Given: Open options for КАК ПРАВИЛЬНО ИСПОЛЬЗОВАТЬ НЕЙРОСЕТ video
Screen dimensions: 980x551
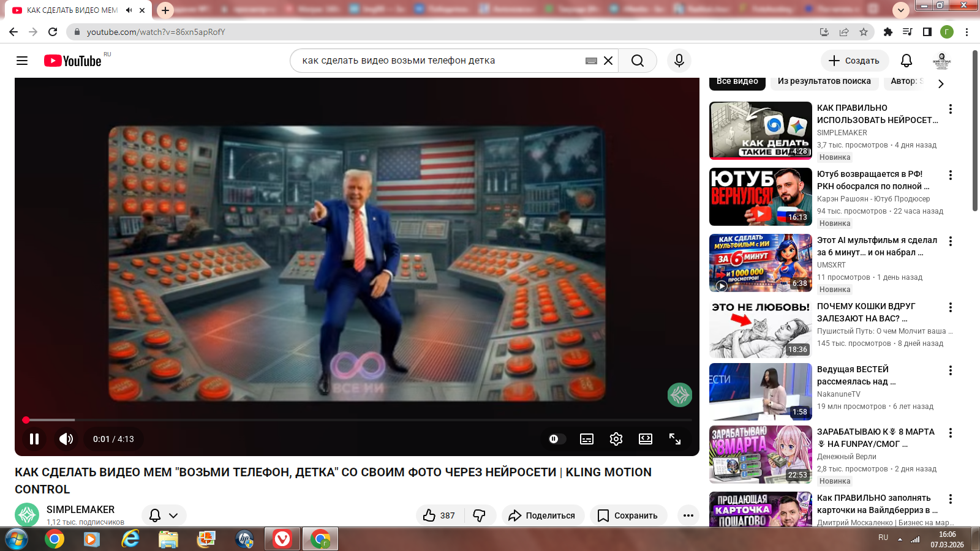Looking at the screenshot, I should [x=951, y=109].
